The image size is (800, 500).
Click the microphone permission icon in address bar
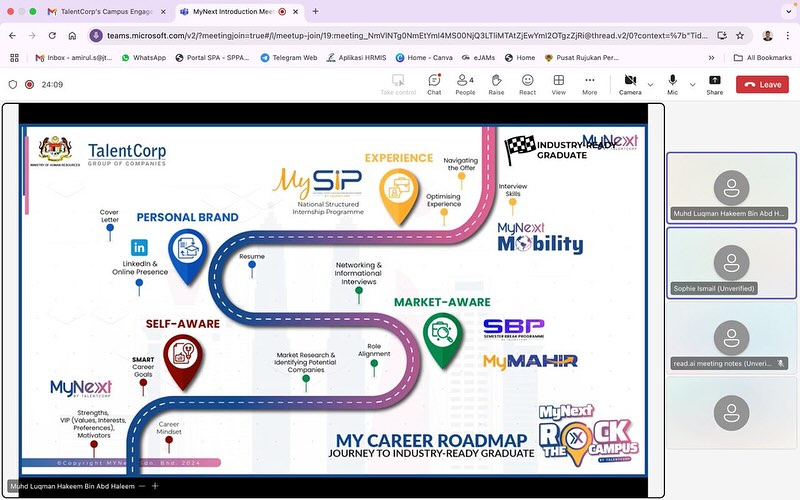point(95,36)
